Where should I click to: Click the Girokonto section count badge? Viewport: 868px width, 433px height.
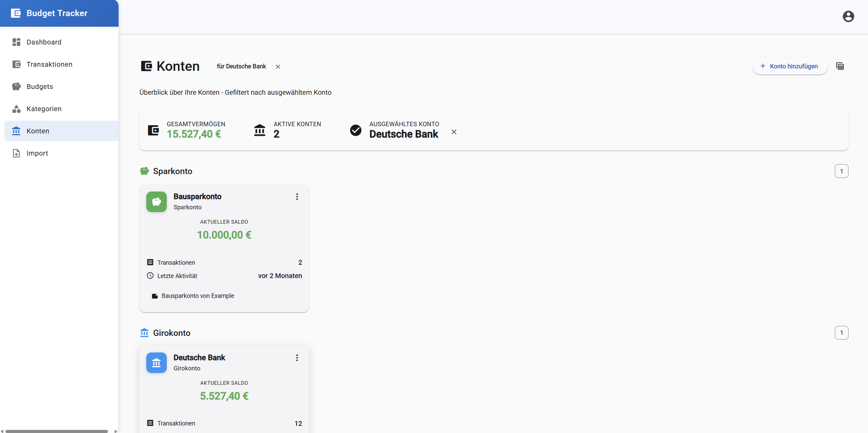(841, 333)
